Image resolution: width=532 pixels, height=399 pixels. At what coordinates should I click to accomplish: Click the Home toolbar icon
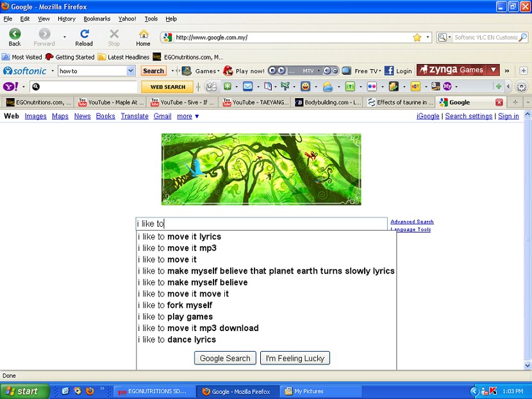pyautogui.click(x=144, y=34)
